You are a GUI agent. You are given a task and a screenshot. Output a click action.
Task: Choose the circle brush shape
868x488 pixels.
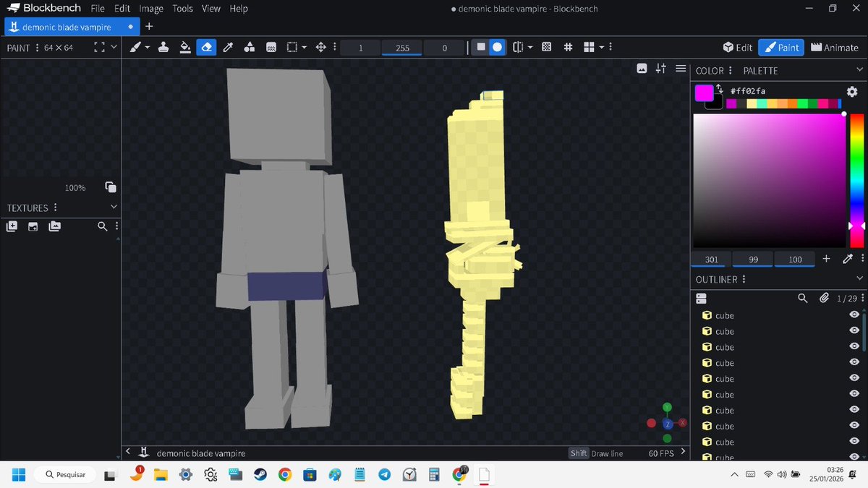497,47
